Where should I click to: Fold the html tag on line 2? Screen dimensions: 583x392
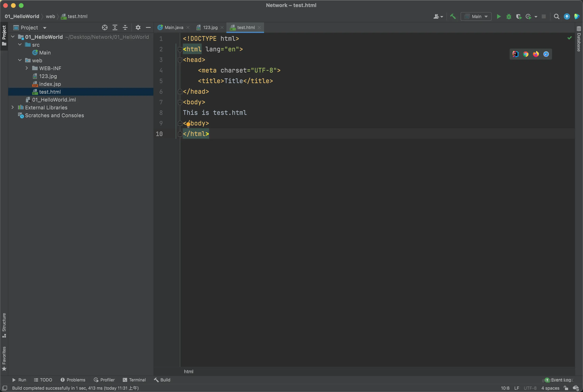coord(180,49)
